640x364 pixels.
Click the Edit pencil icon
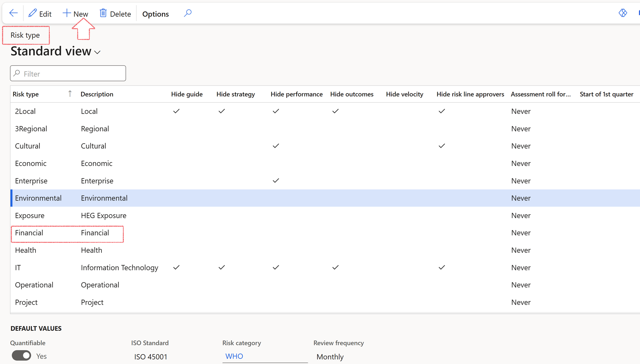(x=33, y=13)
